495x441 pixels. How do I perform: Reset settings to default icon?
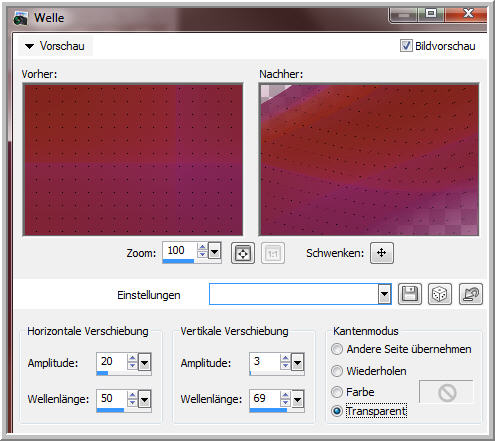point(470,294)
